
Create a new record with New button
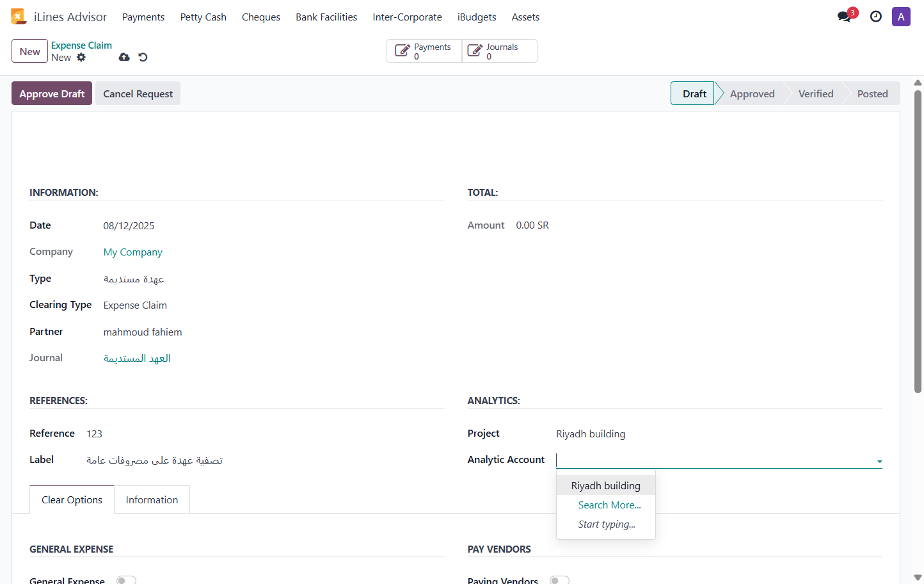29,51
